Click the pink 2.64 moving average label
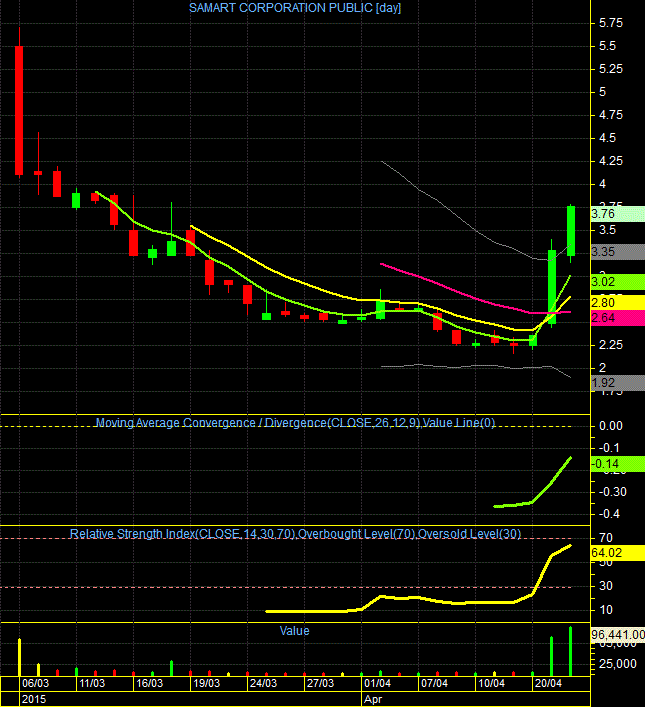Screen dimensions: 645x707 click(617, 318)
